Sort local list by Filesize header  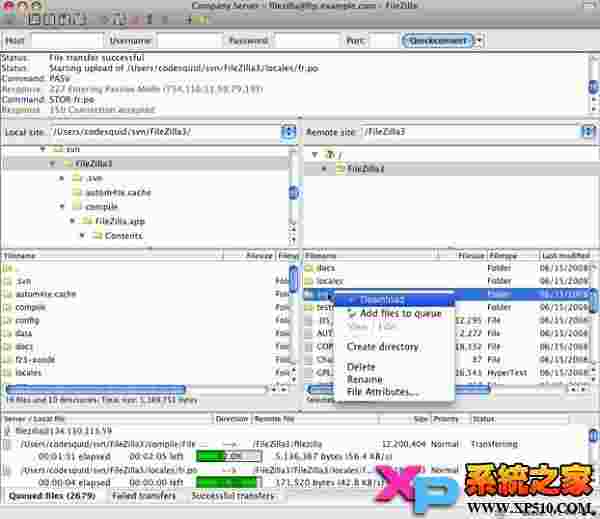click(x=250, y=255)
